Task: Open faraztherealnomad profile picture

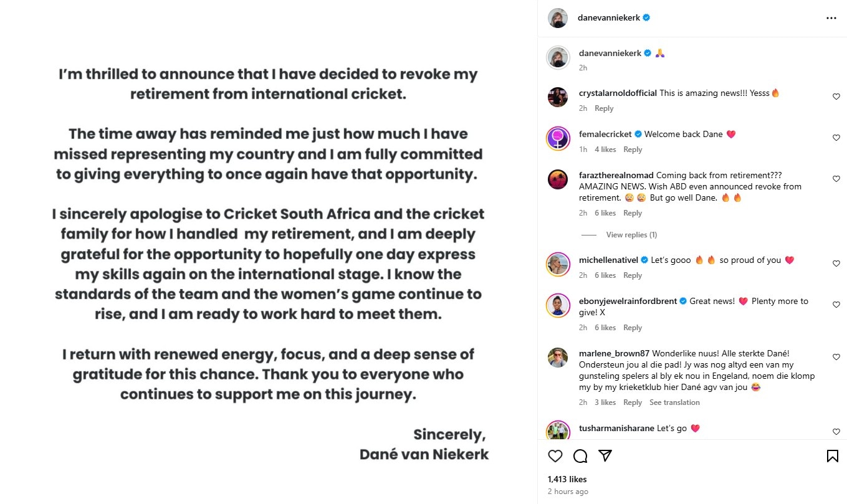Action: coord(558,179)
